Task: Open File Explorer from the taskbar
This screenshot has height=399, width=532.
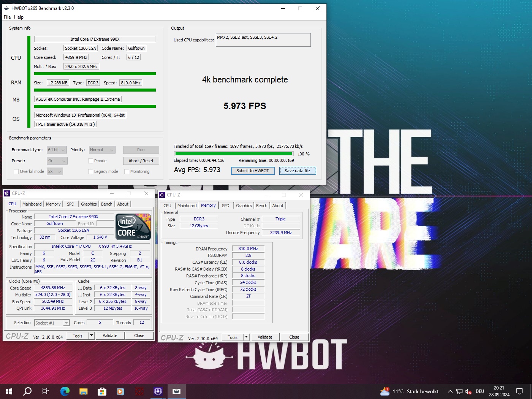Action: (x=84, y=391)
